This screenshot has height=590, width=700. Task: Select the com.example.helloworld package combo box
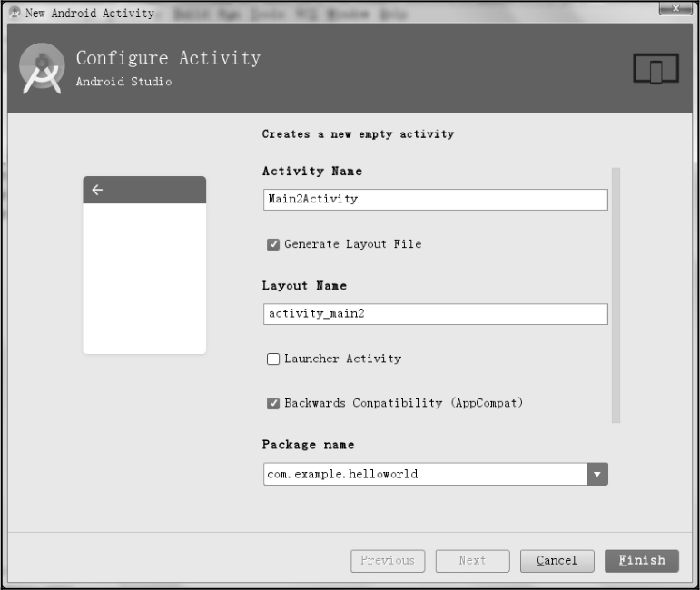pos(425,474)
